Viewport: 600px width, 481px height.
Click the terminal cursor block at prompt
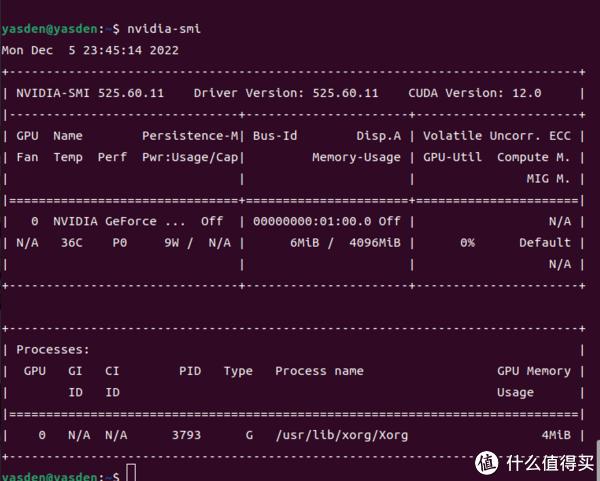(131, 473)
